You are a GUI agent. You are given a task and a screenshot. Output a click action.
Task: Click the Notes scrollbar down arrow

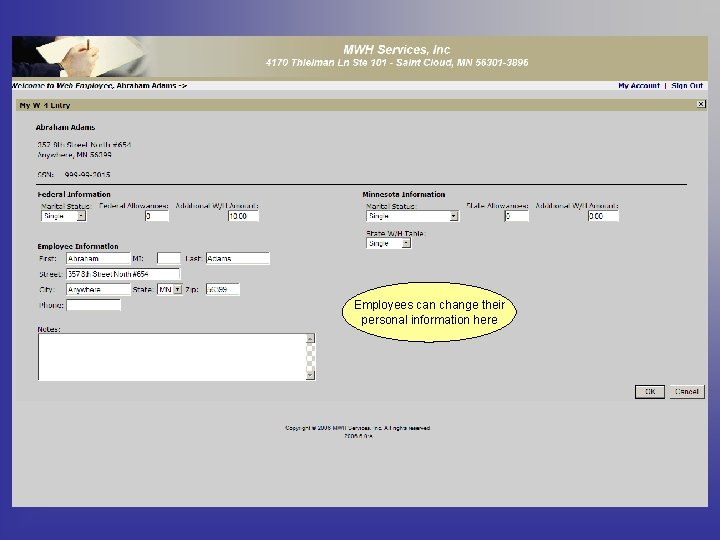coord(310,375)
